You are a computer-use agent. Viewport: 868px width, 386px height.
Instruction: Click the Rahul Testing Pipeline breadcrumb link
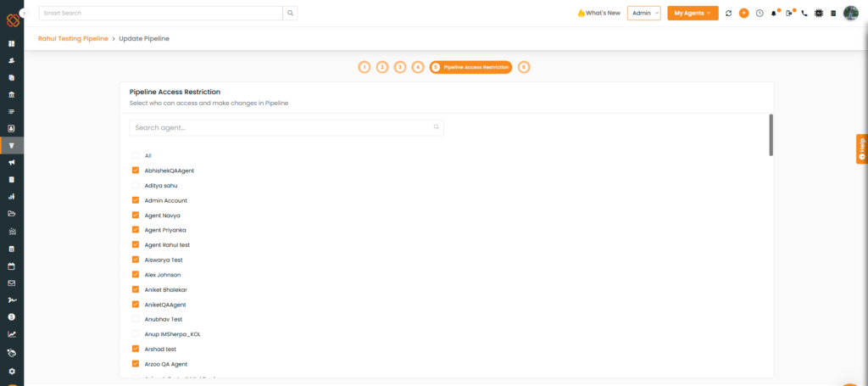tap(73, 39)
